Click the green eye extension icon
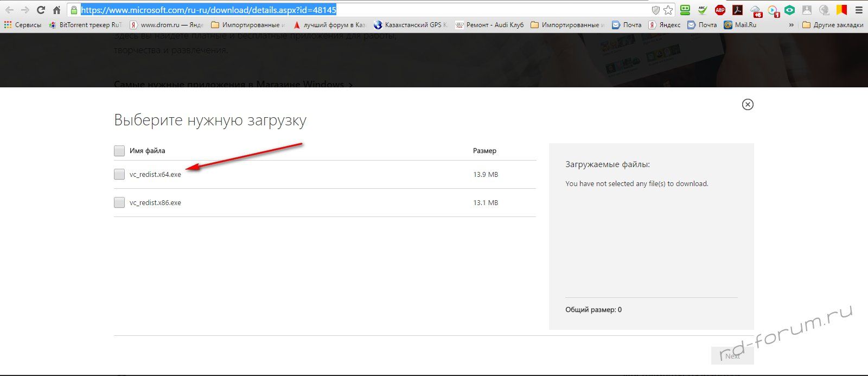868x376 pixels. click(790, 10)
